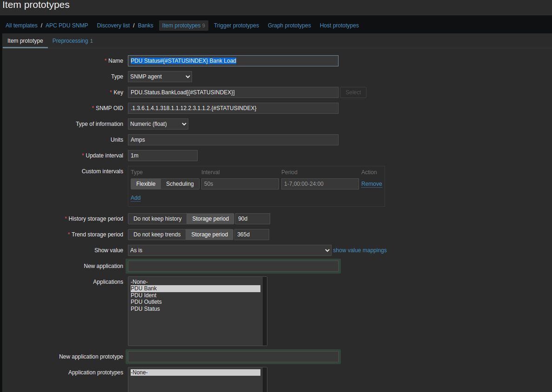
Task: Open show value mappings link
Action: pos(359,250)
